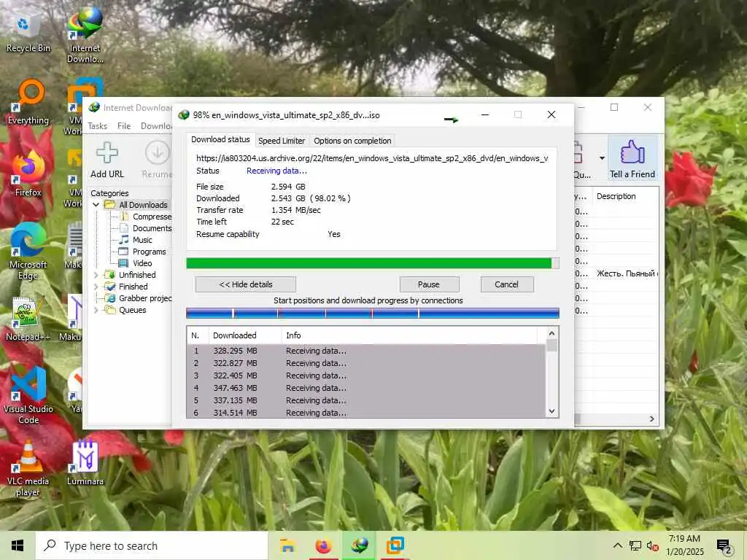The width and height of the screenshot is (747, 560).
Task: Show hidden system tray icons
Action: 617,545
